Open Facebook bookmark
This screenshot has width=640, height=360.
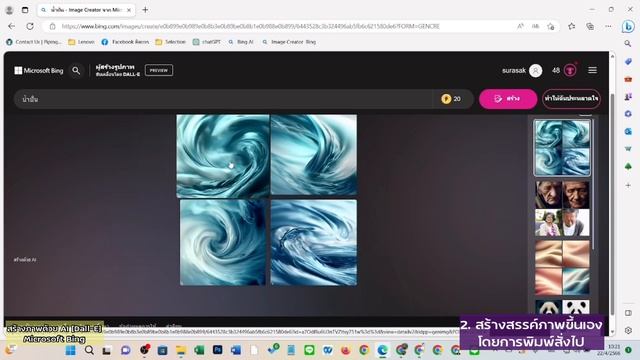pyautogui.click(x=125, y=42)
